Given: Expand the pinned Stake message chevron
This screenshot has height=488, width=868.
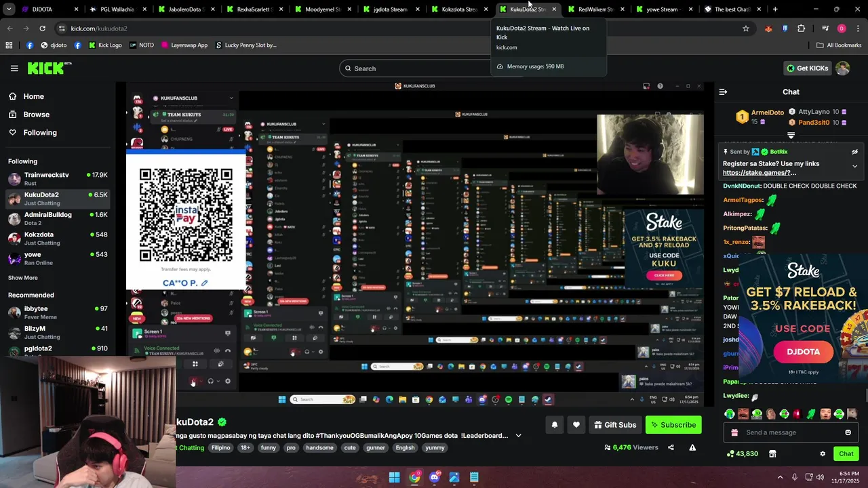Looking at the screenshot, I should pos(854,166).
